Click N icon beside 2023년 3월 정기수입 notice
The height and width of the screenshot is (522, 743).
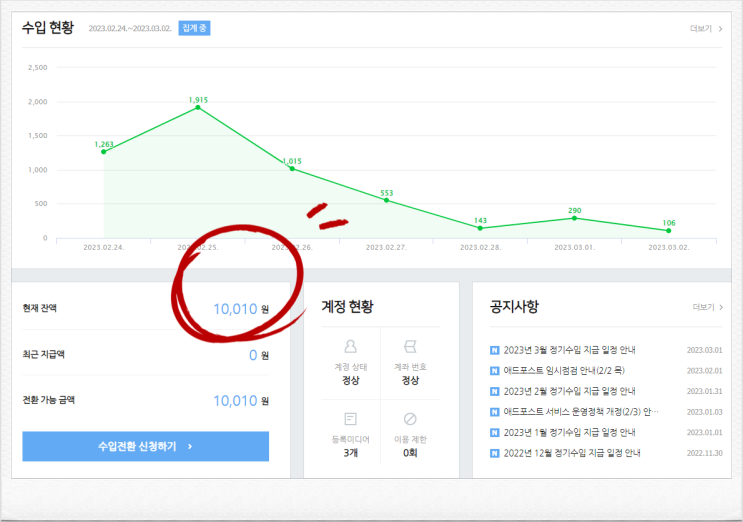(x=495, y=351)
